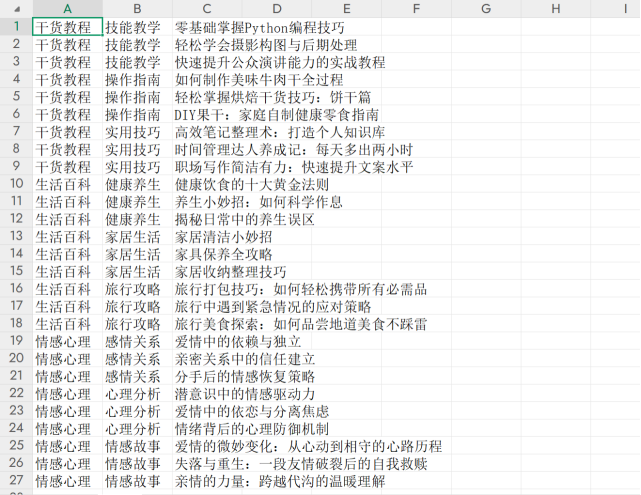Click cell 如何制作美味牛肉干全过程

(x=259, y=80)
